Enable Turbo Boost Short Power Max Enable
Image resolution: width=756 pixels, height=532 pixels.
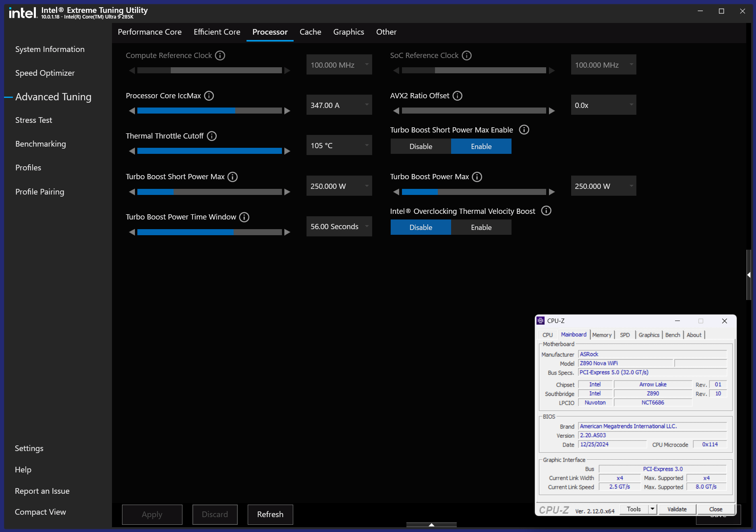481,146
